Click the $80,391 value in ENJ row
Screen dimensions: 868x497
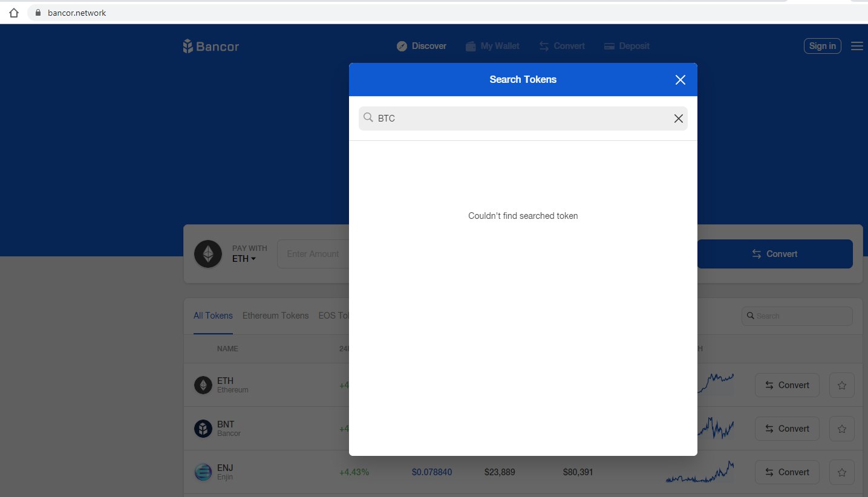click(578, 472)
